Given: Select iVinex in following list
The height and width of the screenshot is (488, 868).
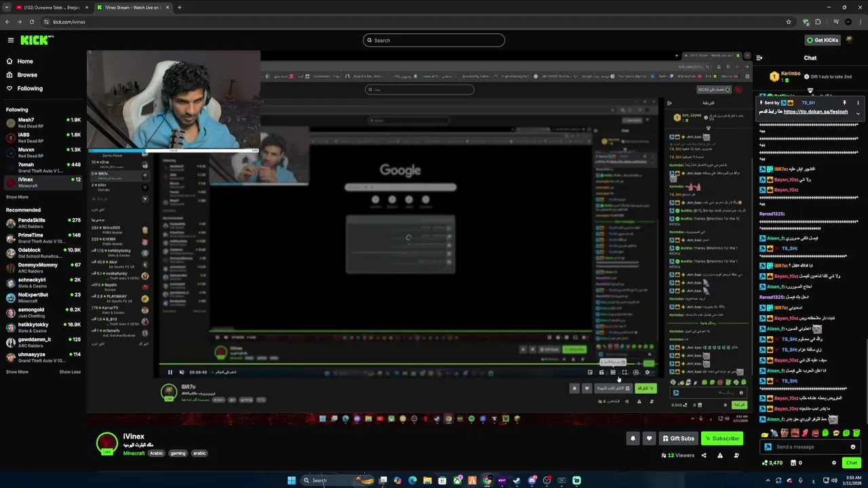Looking at the screenshot, I should pyautogui.click(x=43, y=182).
